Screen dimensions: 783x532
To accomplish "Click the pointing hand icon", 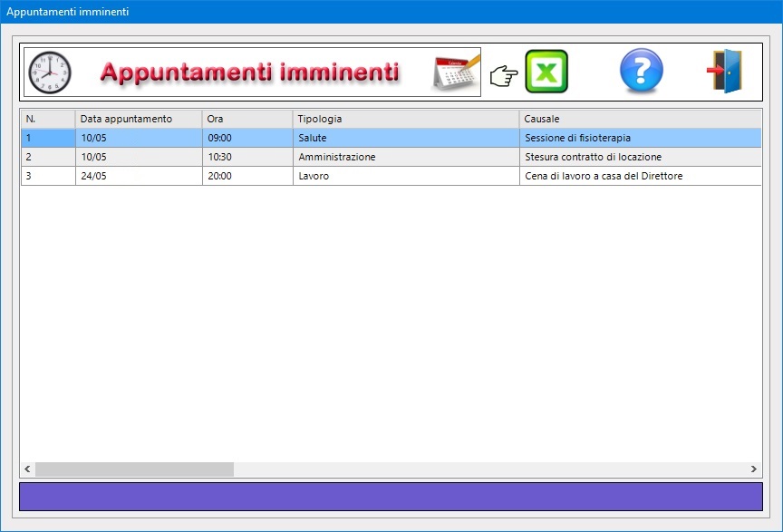I will click(x=503, y=74).
